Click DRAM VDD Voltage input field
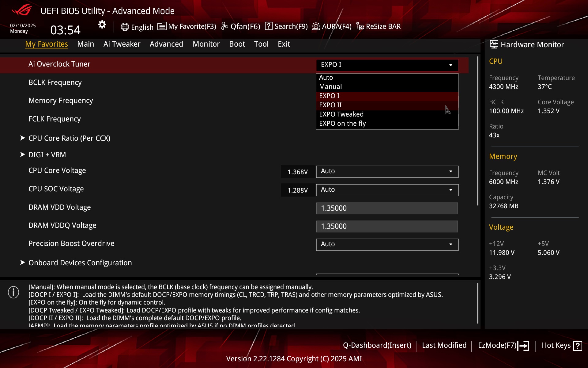Image resolution: width=588 pixels, height=368 pixels. (x=387, y=208)
